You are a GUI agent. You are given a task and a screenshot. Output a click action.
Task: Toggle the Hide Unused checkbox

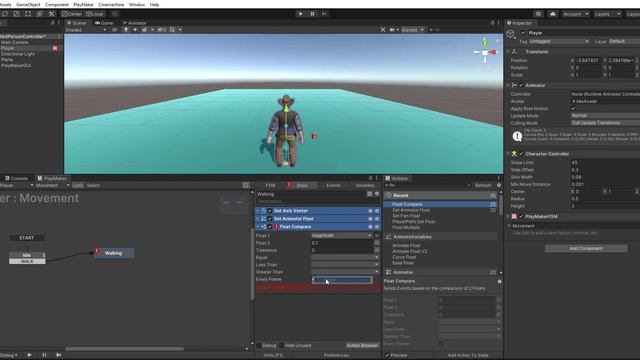tap(281, 346)
